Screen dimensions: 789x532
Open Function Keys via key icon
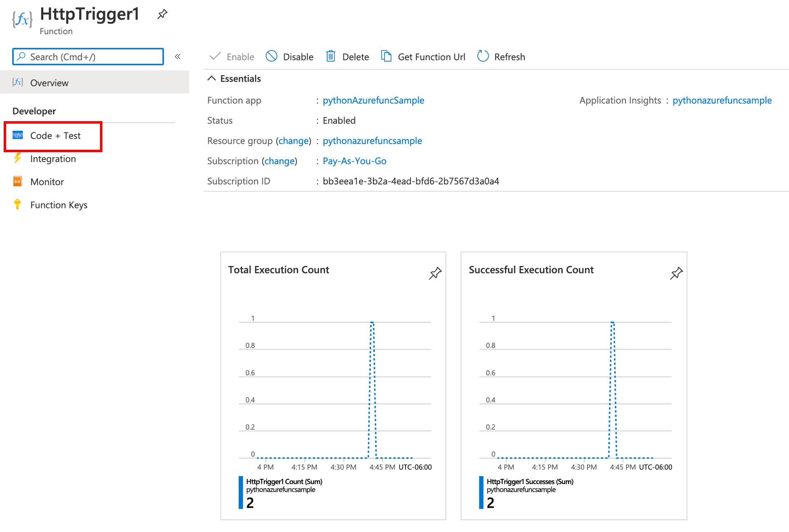[x=18, y=205]
